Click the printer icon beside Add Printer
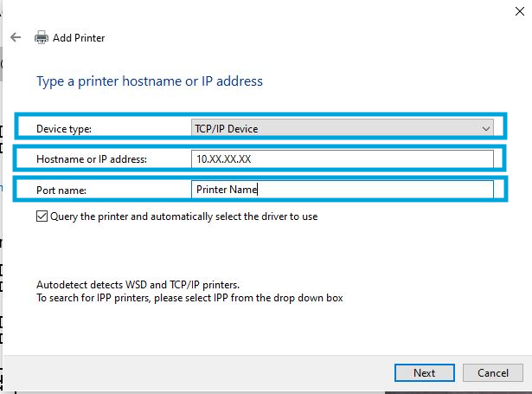532x394 pixels. click(x=41, y=38)
